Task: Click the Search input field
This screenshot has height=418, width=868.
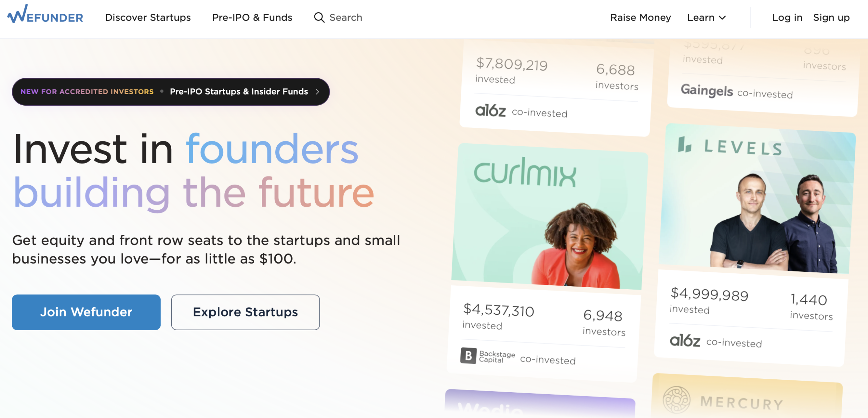Action: tap(346, 17)
